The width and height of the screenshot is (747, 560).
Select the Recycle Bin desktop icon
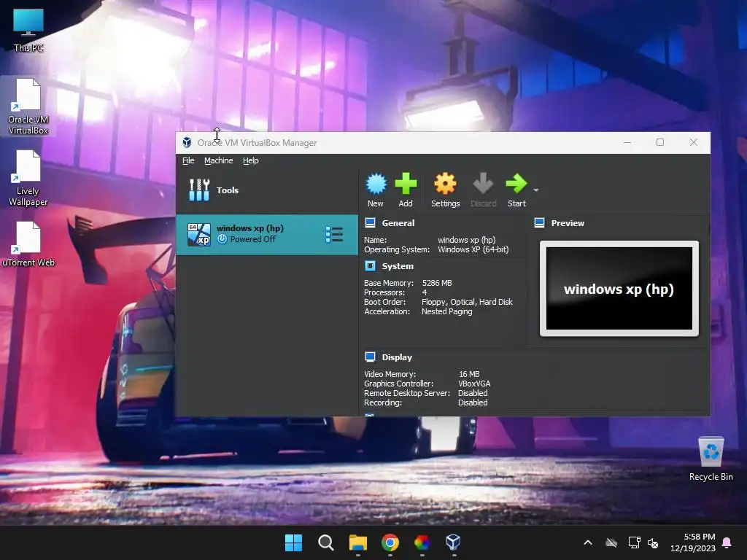point(711,458)
